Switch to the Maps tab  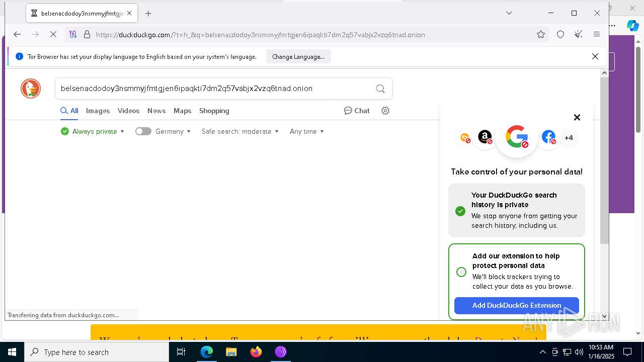tap(182, 111)
